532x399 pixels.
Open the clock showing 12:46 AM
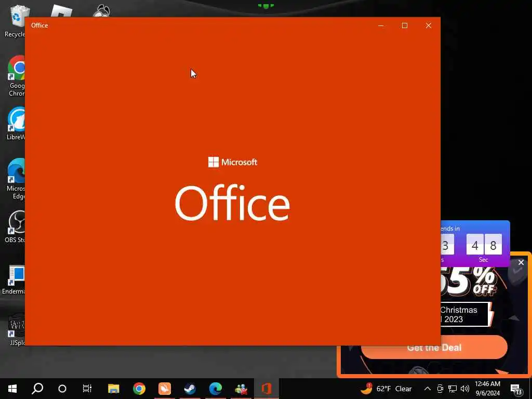click(487, 389)
